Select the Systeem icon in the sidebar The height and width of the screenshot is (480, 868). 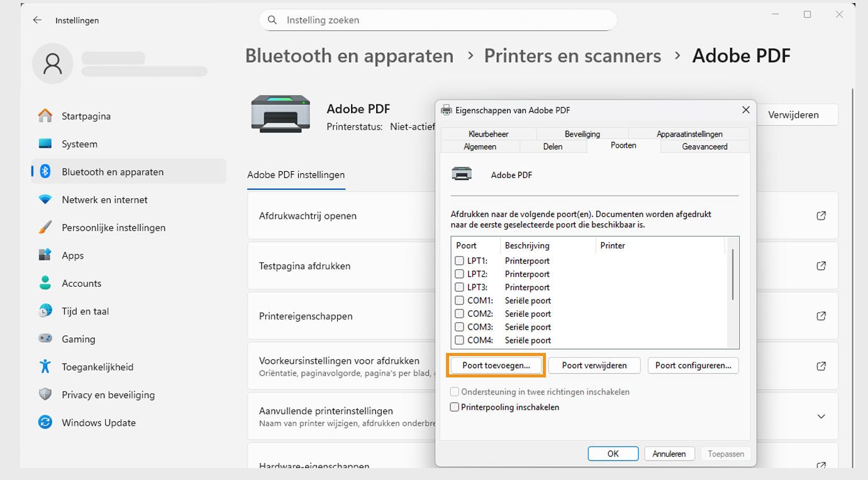coord(44,143)
